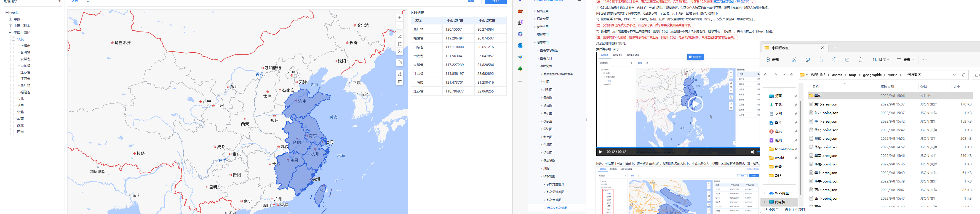Collapse the 华东 tree node
980x214 pixels.
(14, 39)
